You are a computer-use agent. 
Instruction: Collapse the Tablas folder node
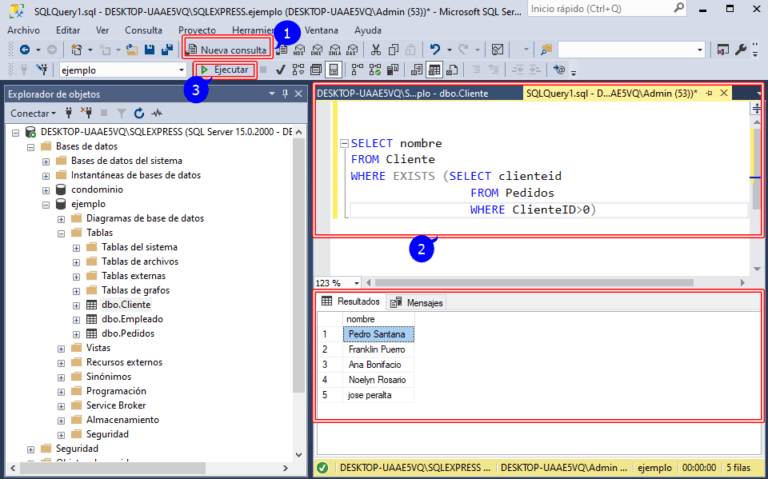(62, 232)
